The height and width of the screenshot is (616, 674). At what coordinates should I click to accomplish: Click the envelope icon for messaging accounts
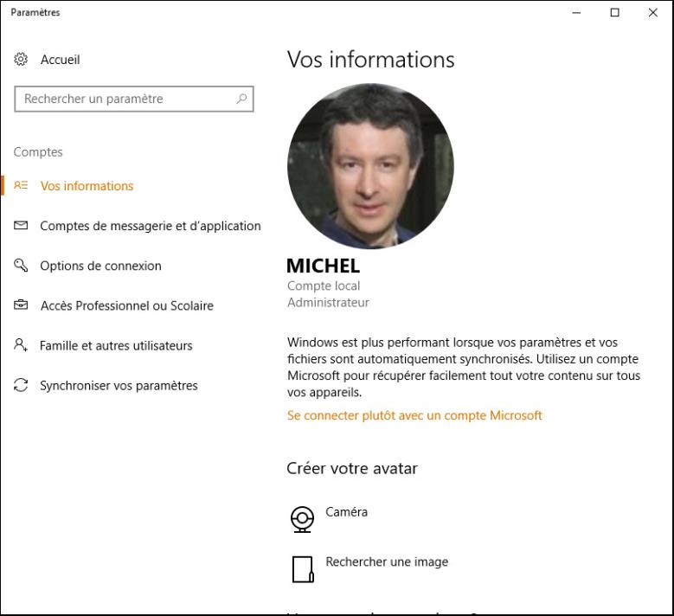22,226
